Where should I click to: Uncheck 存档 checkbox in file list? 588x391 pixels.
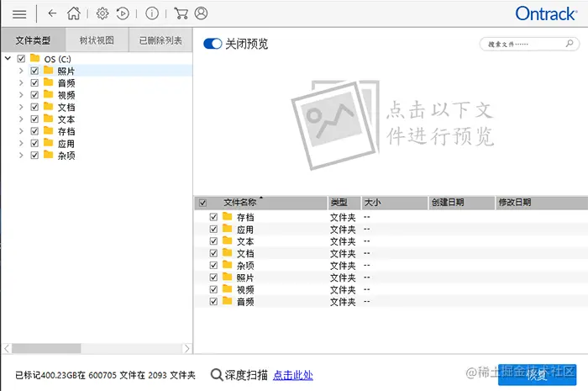(213, 217)
